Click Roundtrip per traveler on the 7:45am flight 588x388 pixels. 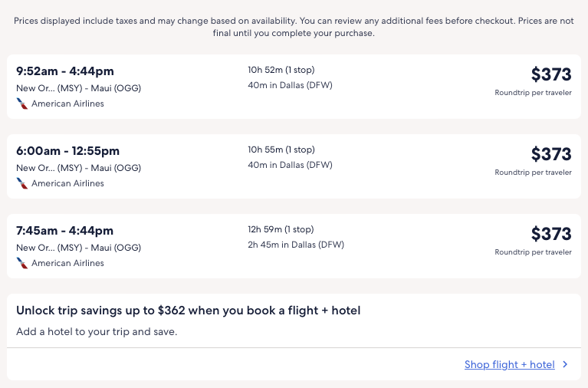tap(533, 252)
